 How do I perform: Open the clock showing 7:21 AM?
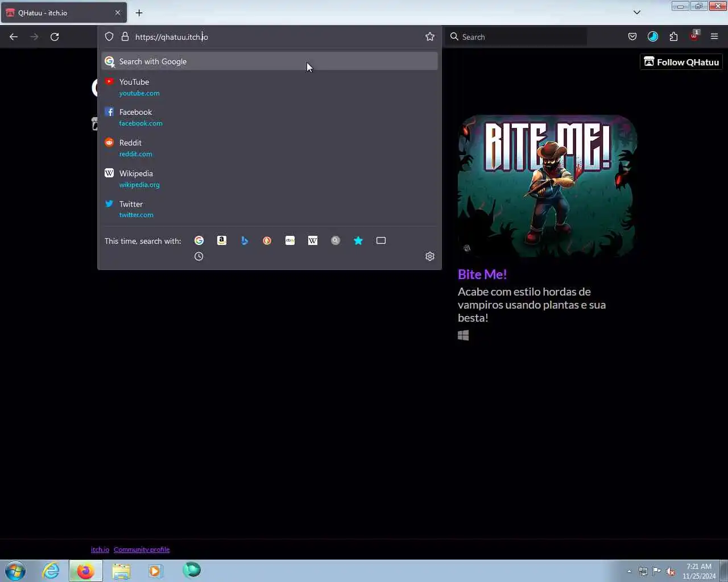coord(699,571)
